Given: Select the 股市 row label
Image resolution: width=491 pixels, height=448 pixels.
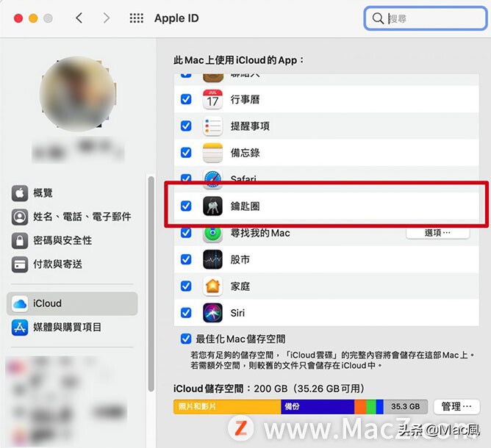Looking at the screenshot, I should pyautogui.click(x=240, y=260).
